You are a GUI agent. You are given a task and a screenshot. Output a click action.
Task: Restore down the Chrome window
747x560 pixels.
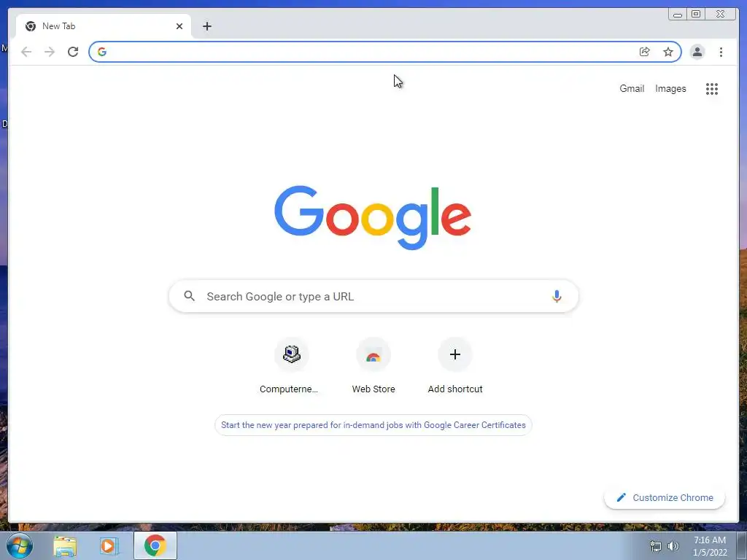[x=696, y=15]
